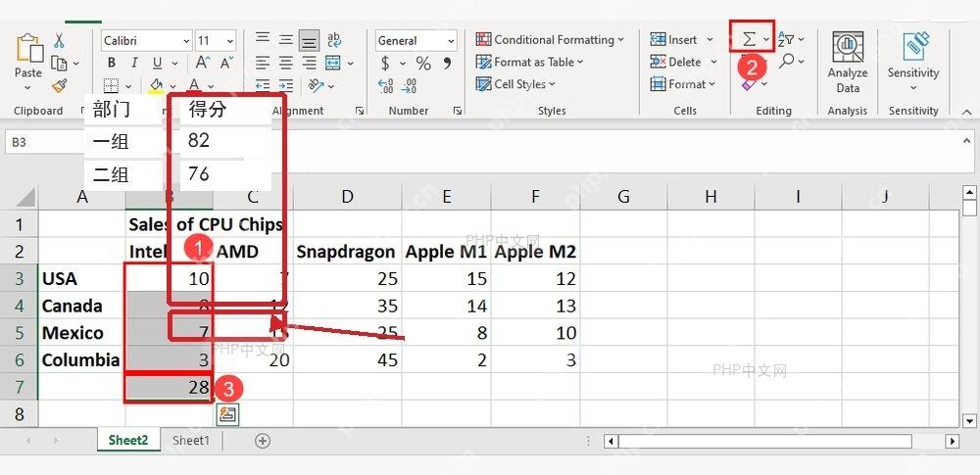Open the Sensitivity menu

pos(913,63)
